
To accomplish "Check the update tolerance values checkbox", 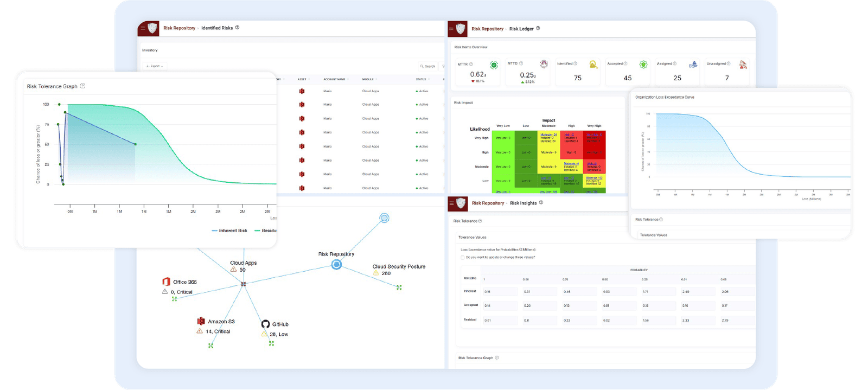I will pos(462,257).
